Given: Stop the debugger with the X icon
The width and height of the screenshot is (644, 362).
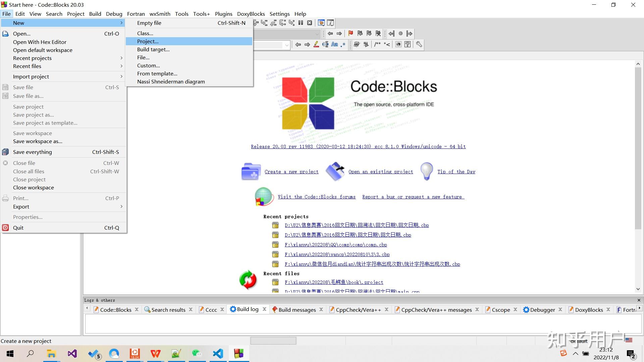Looking at the screenshot, I should point(309,23).
